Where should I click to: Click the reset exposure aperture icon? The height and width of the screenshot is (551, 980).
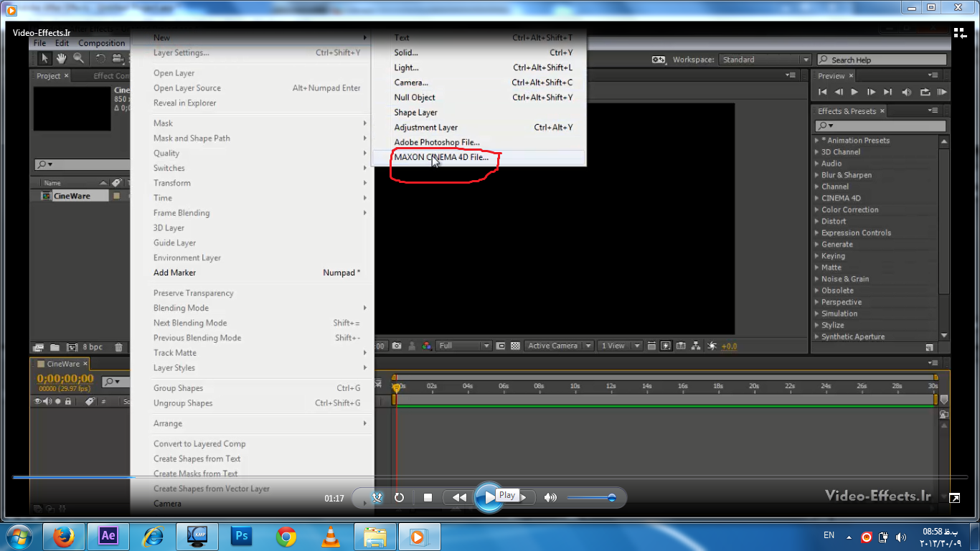(x=712, y=346)
